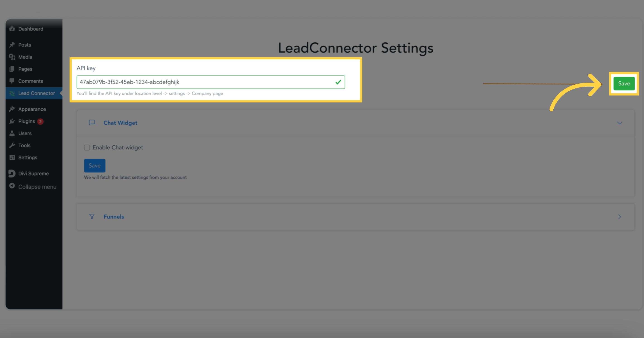This screenshot has height=338, width=644.
Task: Click the Collapse menu arrow icon
Action: tap(12, 186)
